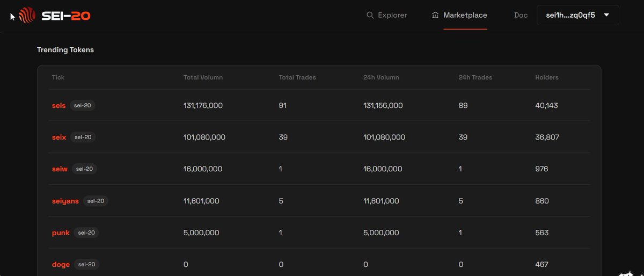Open the seiw token

pos(60,169)
